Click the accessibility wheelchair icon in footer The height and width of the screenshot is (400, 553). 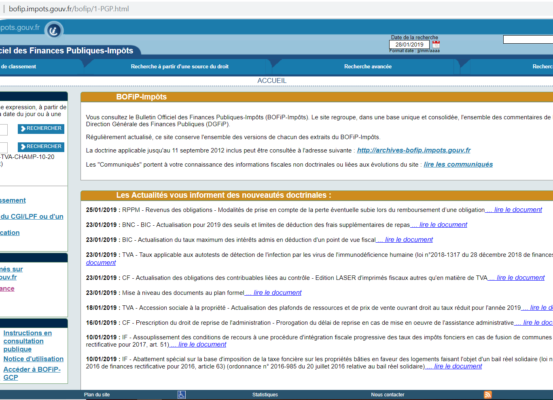(x=181, y=395)
